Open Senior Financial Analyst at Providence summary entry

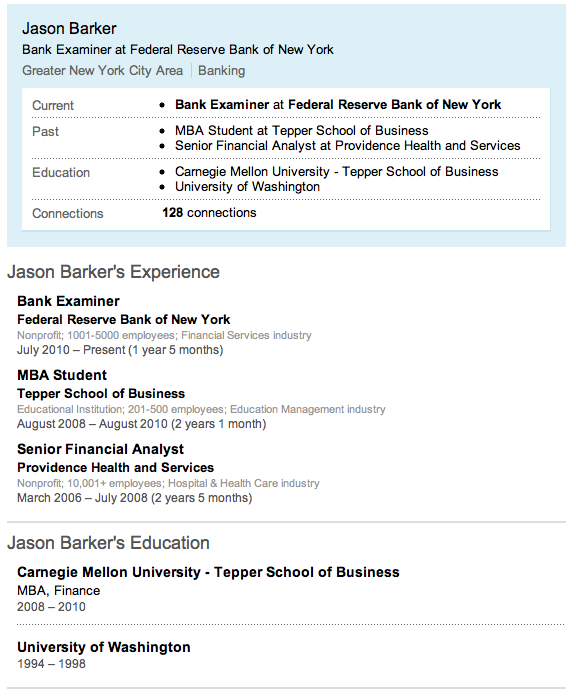(x=348, y=145)
